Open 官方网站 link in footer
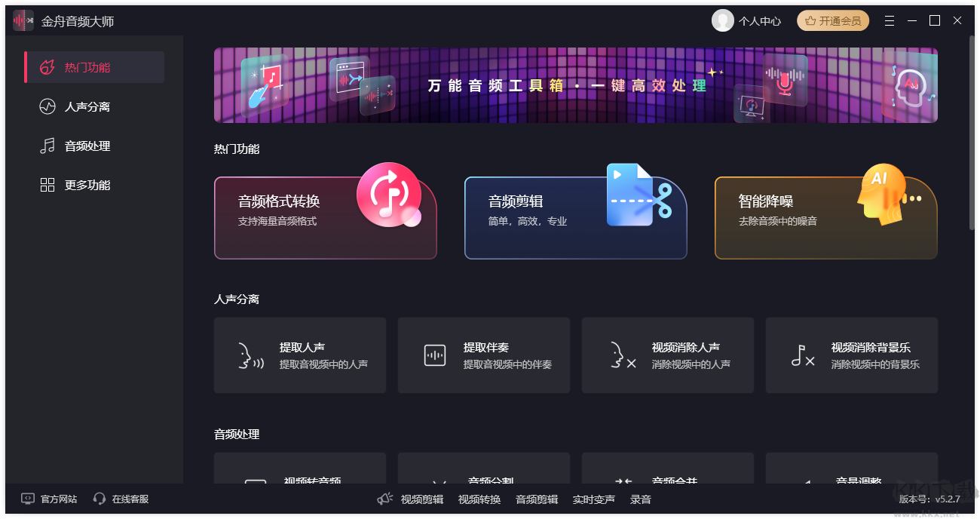Screen dimensions: 980x519 pos(58,499)
